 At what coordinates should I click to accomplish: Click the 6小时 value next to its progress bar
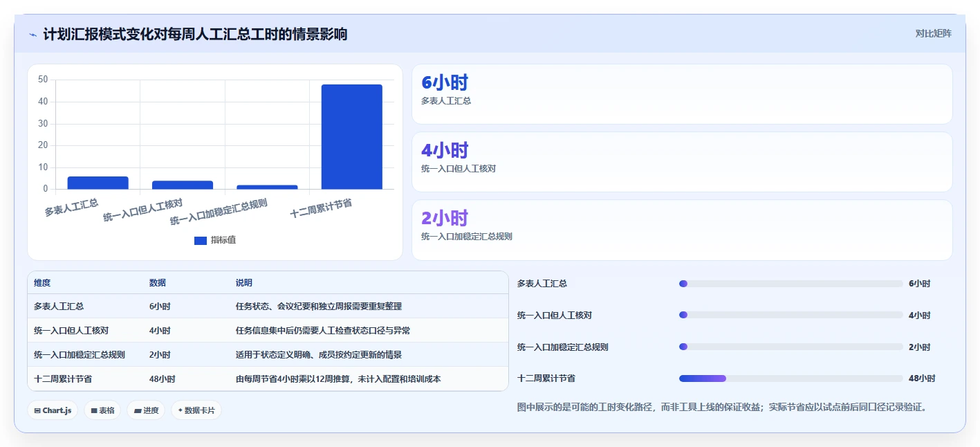[920, 284]
